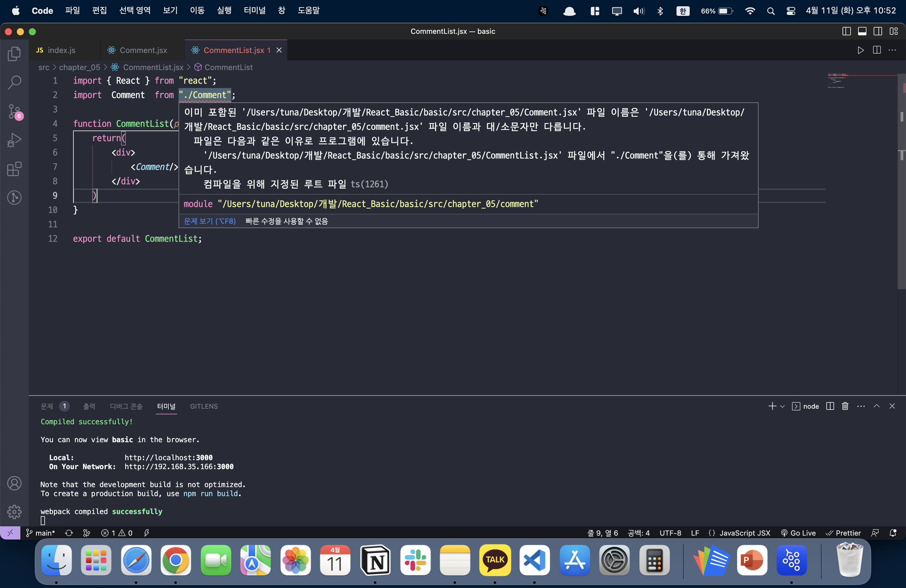Viewport: 906px width, 588px height.
Task: Open the GitLens icon in activity bar
Action: point(14,197)
